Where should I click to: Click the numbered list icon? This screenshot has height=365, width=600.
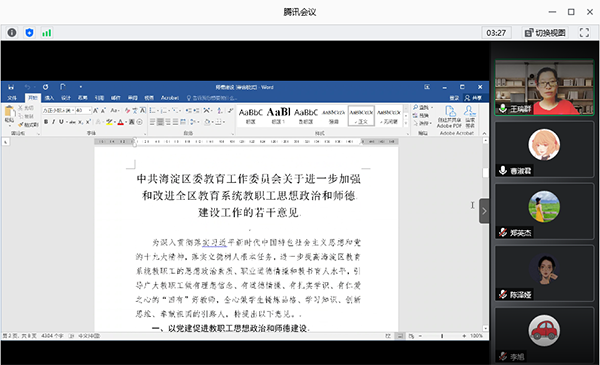(164, 110)
